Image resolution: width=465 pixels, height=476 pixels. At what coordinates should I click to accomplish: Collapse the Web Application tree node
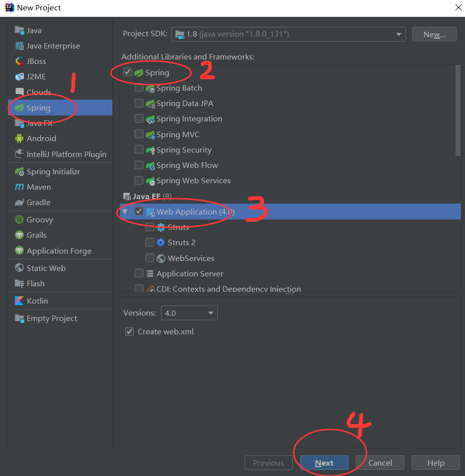pos(125,211)
